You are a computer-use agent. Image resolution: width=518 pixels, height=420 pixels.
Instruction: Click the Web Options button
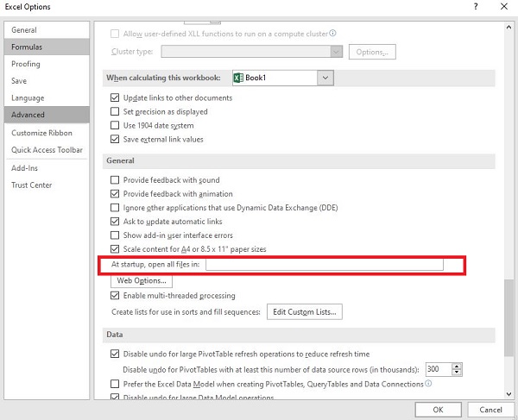(x=142, y=280)
